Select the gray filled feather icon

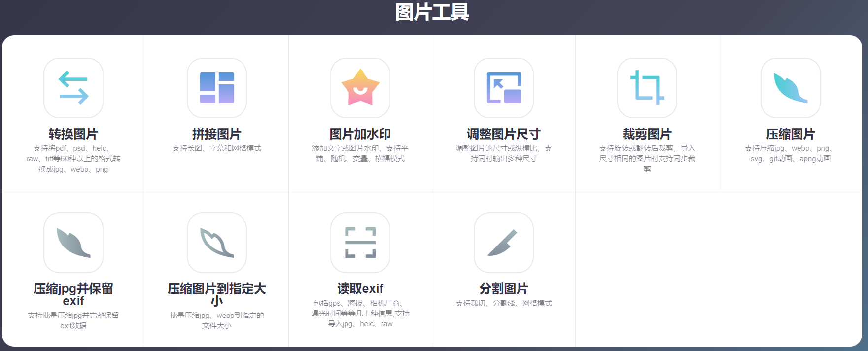(73, 243)
